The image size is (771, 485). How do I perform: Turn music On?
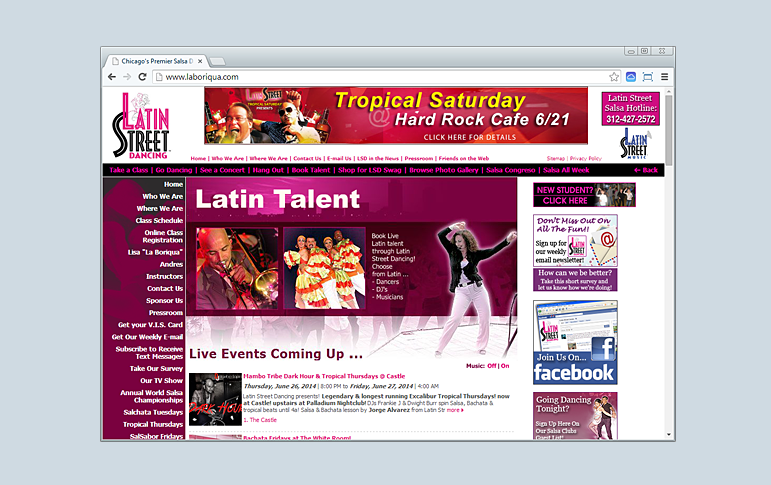click(505, 366)
